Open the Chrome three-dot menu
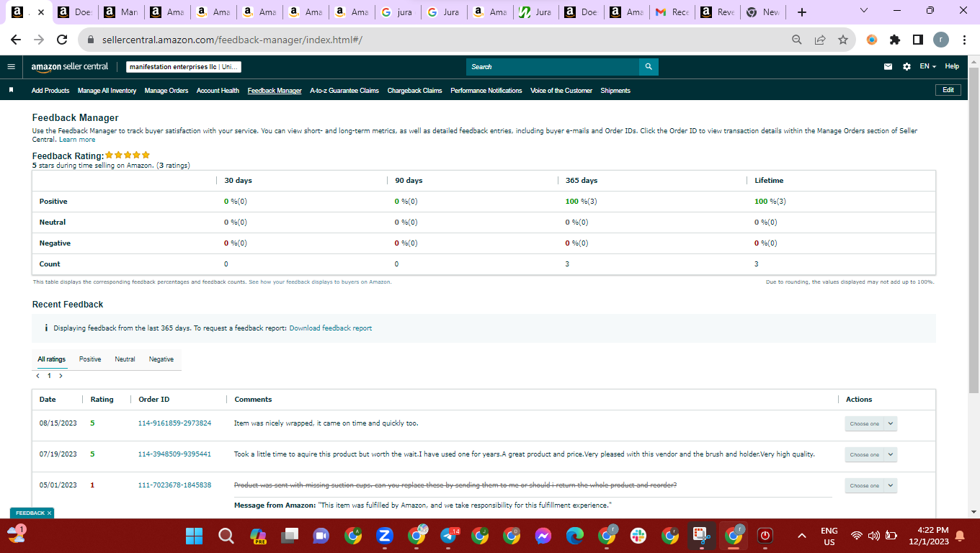This screenshot has height=553, width=980. (964, 40)
